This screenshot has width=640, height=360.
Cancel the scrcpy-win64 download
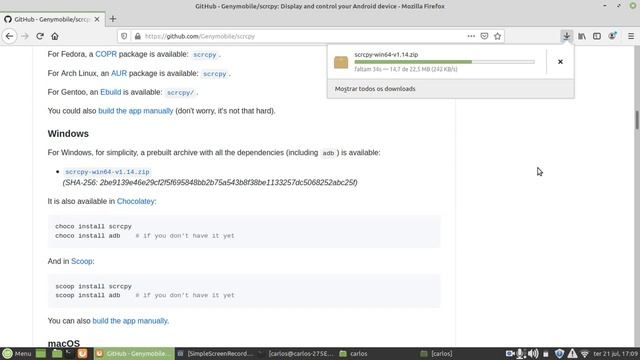coord(560,62)
